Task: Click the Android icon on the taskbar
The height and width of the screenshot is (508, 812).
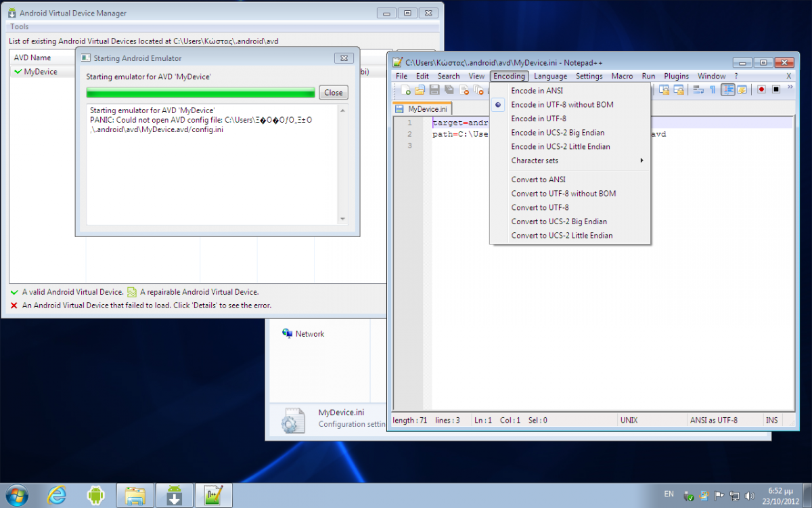Action: tap(96, 496)
